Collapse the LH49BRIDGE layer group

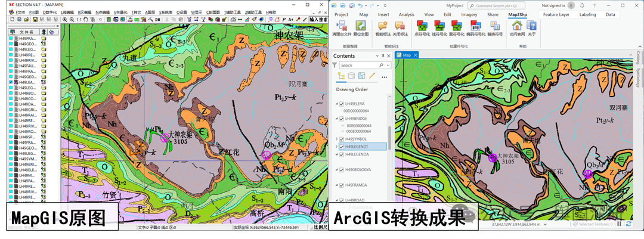pyautogui.click(x=336, y=119)
